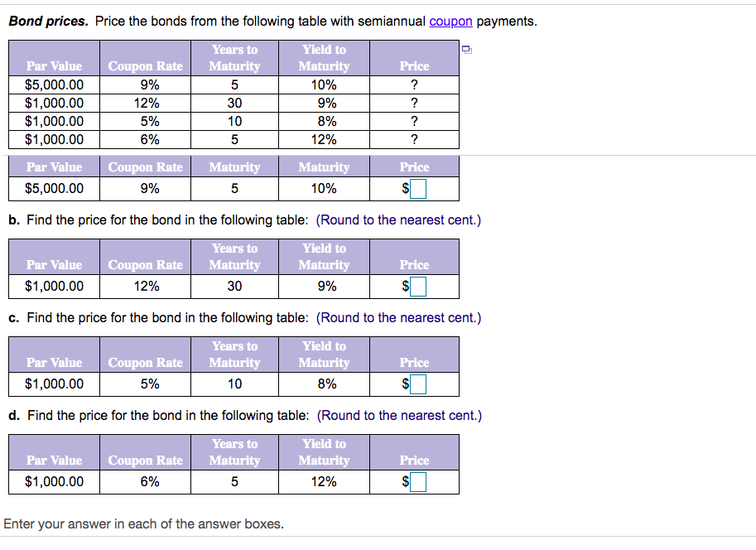Select price box in part b table
The height and width of the screenshot is (550, 756).
click(418, 287)
